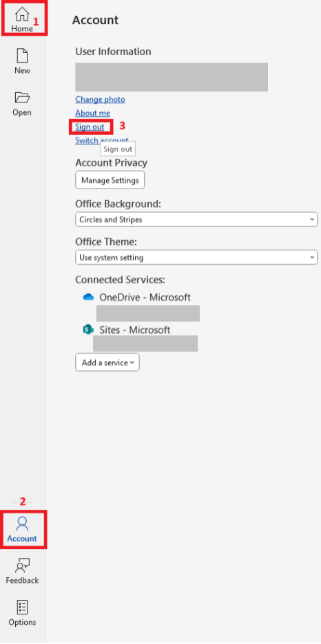Select the OneDrive cloud icon
Screen dimensions: 321x644
tap(88, 297)
